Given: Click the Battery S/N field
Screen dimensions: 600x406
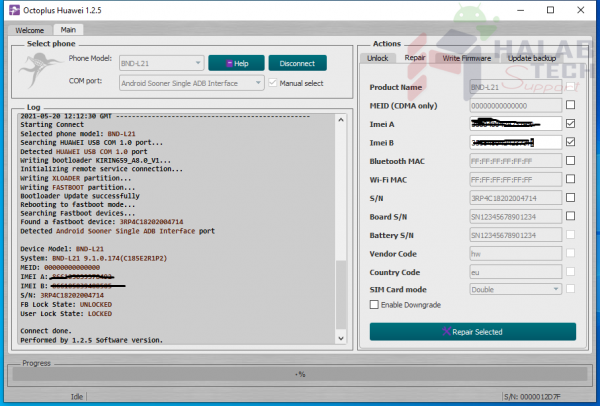Looking at the screenshot, I should point(515,235).
